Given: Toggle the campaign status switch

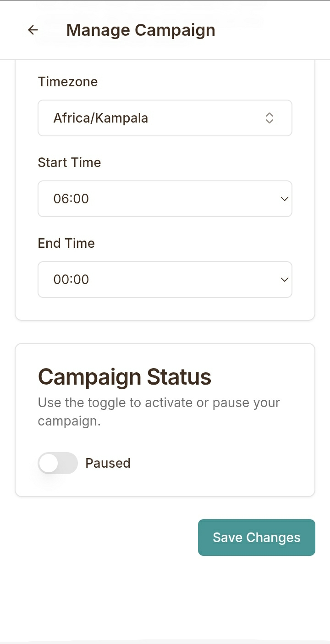Looking at the screenshot, I should coord(58,463).
